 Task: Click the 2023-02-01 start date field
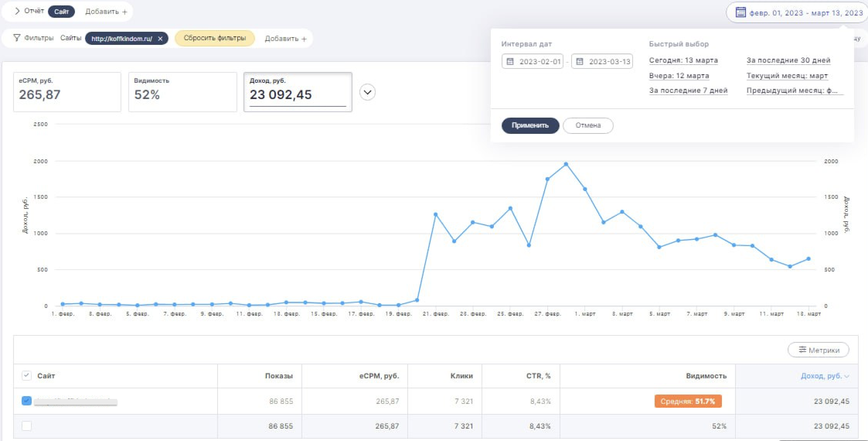pos(539,62)
